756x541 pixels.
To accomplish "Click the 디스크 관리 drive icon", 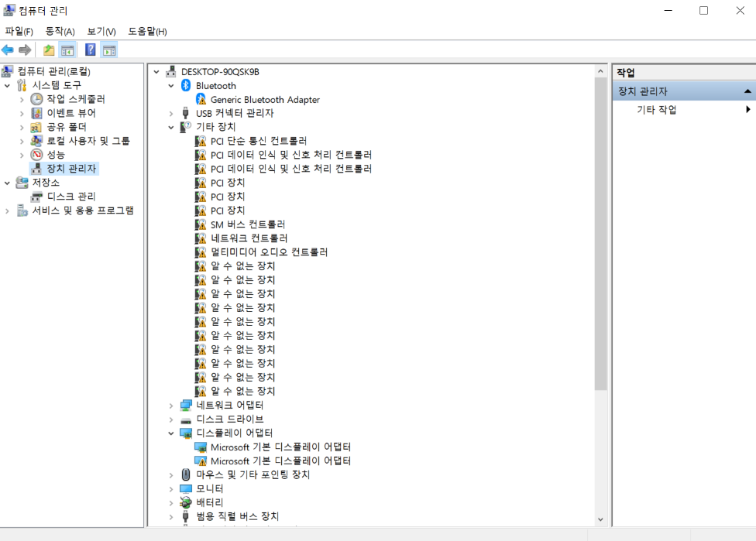I will pyautogui.click(x=36, y=197).
